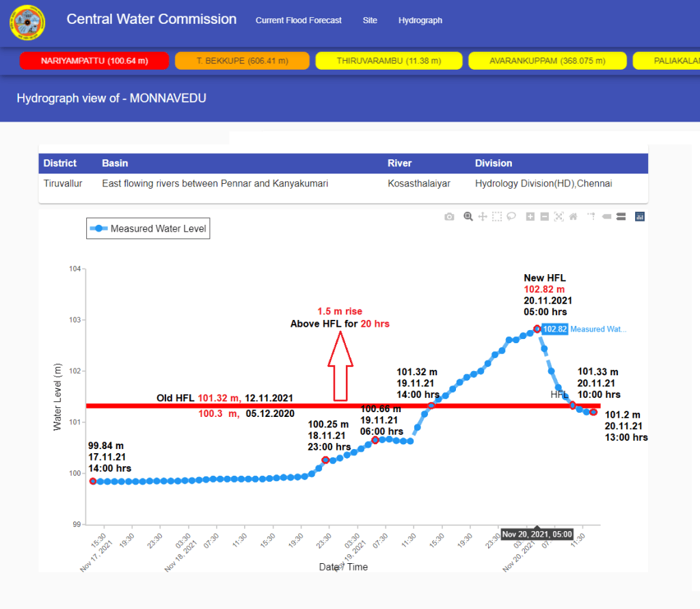This screenshot has height=609, width=700.
Task: Open the Site menu item
Action: click(x=370, y=21)
